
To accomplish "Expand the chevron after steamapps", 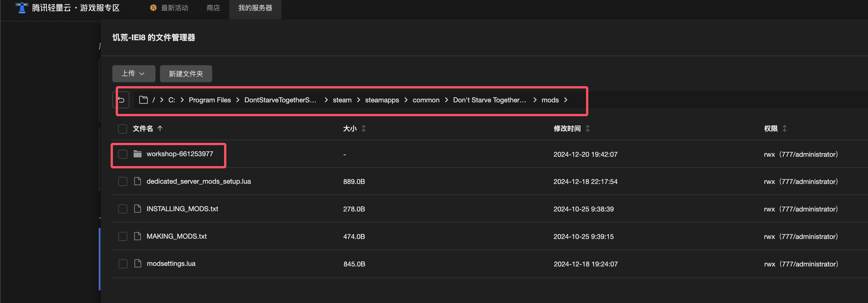I will [406, 100].
